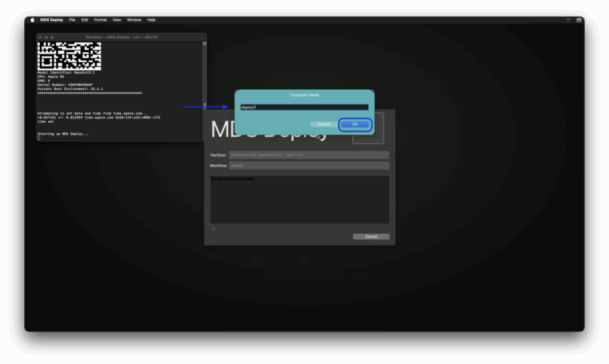
Task: Click the "Model Identifier: Macmini9,1" line
Action: 66,73
